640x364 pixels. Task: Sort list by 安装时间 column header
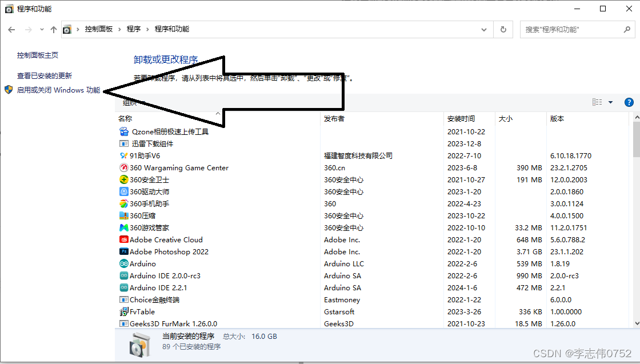[x=461, y=119]
